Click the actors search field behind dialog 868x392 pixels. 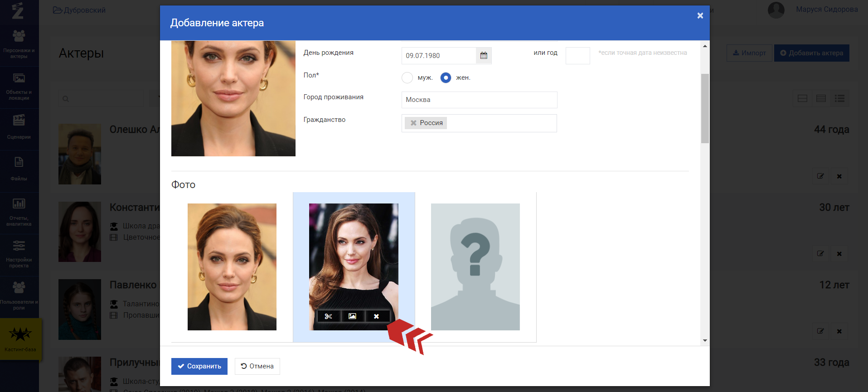pyautogui.click(x=101, y=98)
